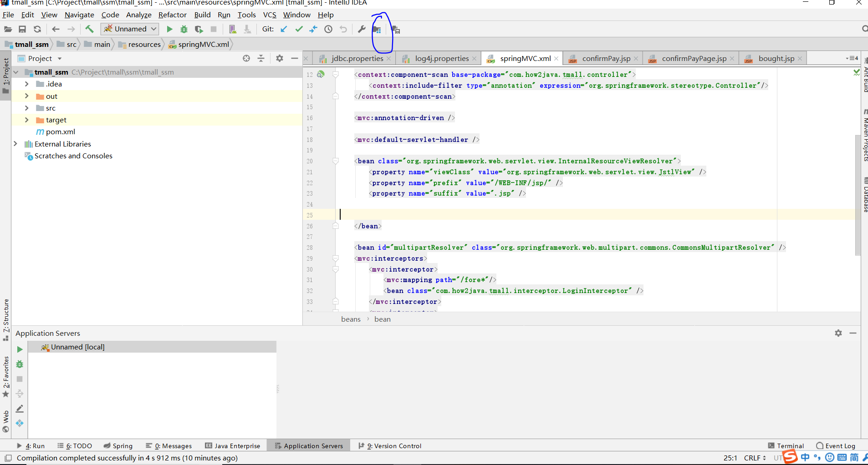Open the Unnamed run configuration dropdown

(x=130, y=29)
